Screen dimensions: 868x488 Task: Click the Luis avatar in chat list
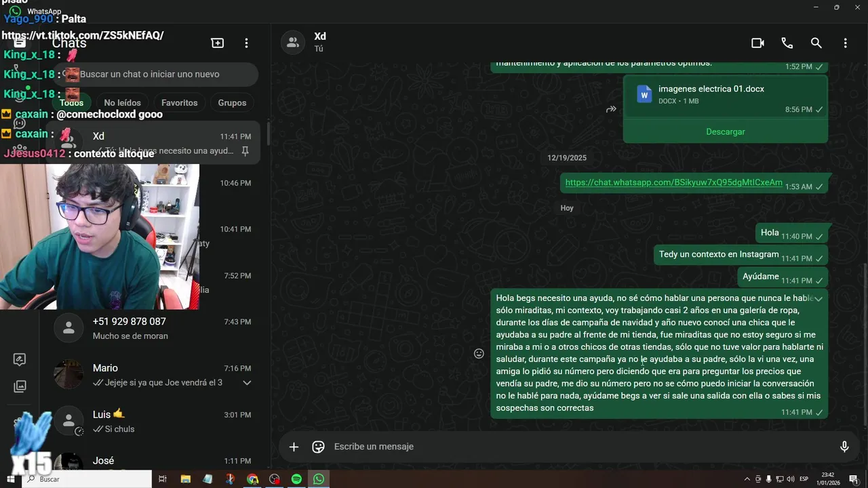[68, 421]
